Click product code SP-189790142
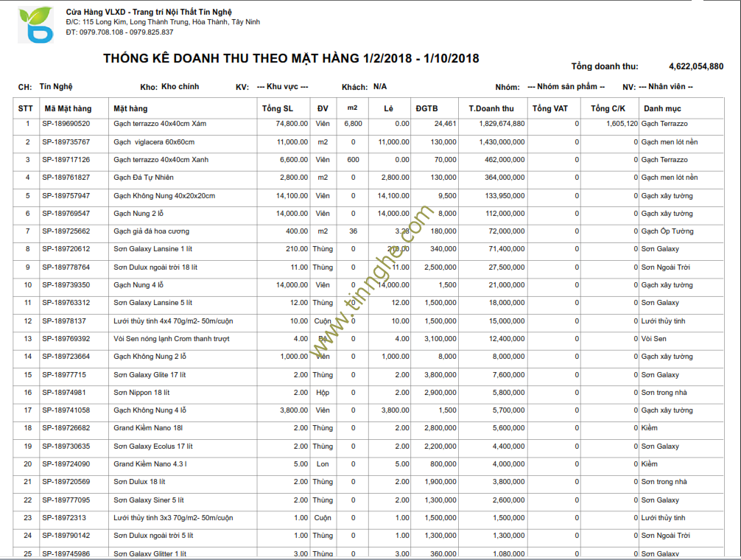The width and height of the screenshot is (741, 560). click(x=66, y=536)
